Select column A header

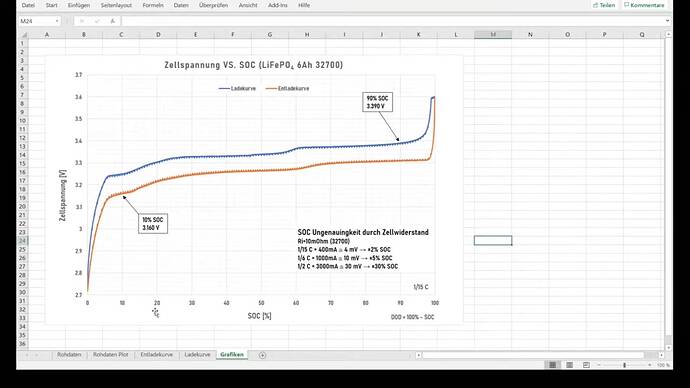click(x=47, y=34)
